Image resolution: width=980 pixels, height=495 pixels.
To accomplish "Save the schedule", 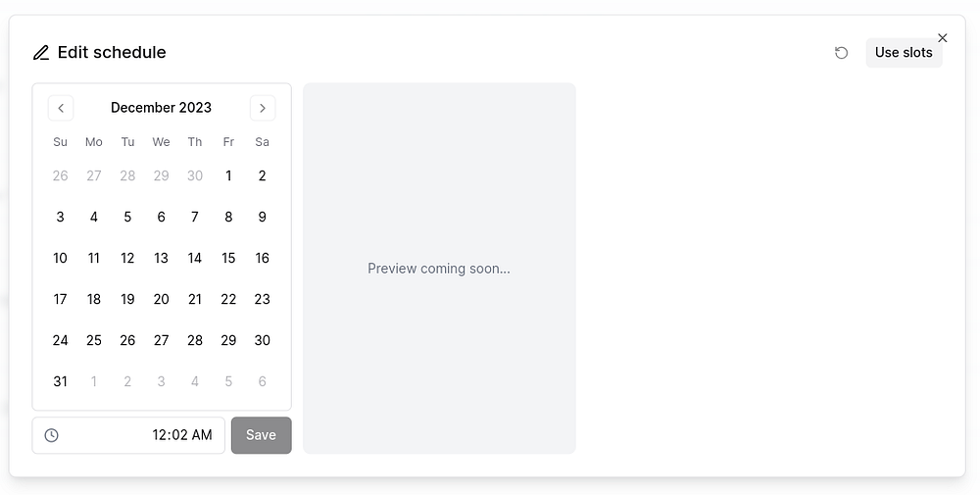I will click(261, 435).
